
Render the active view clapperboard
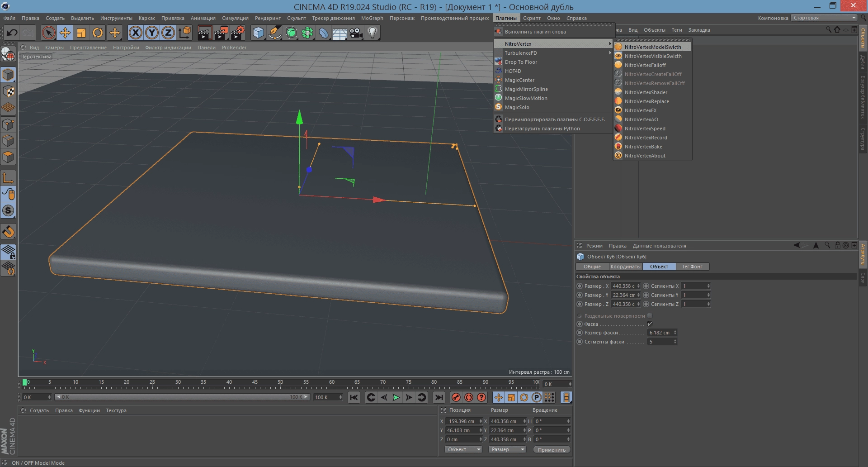pos(204,33)
